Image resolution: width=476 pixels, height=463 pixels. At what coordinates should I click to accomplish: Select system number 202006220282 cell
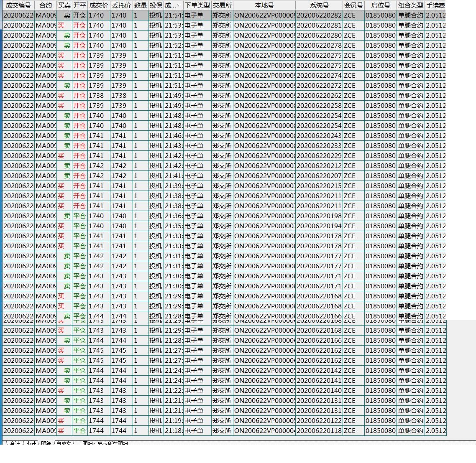(319, 15)
